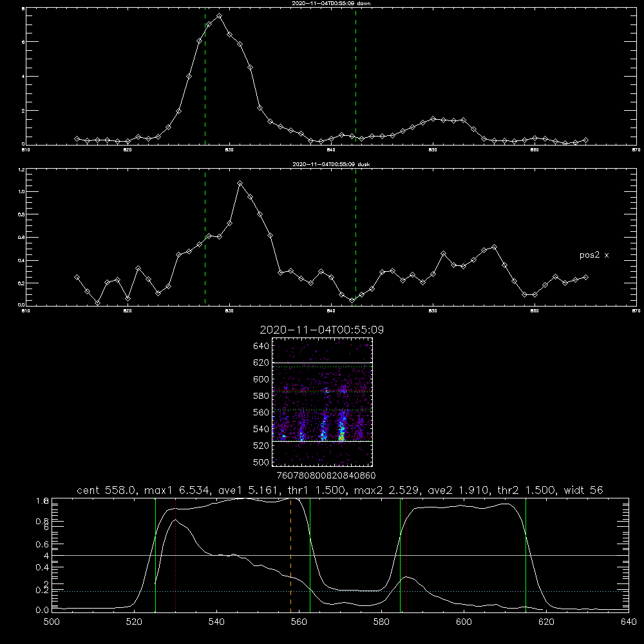
Task: Select the lowest data point at dusk plot's right green line
Action: [x=352, y=301]
